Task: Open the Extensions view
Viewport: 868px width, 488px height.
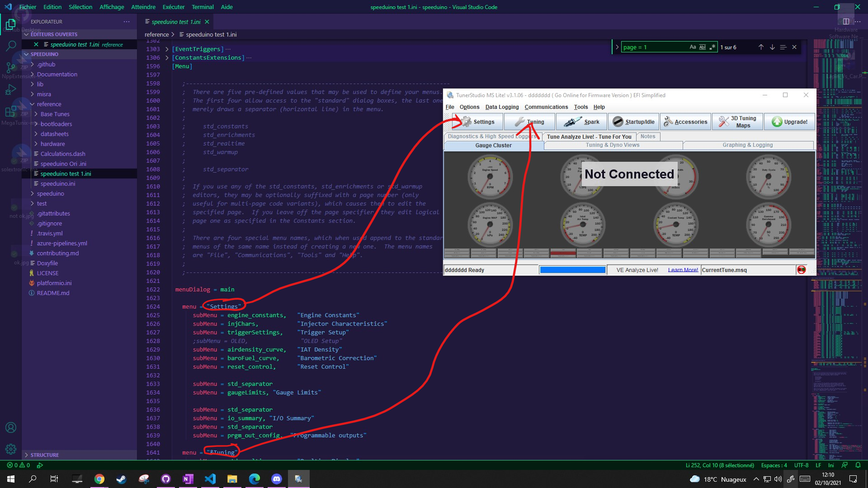Action: click(x=11, y=111)
